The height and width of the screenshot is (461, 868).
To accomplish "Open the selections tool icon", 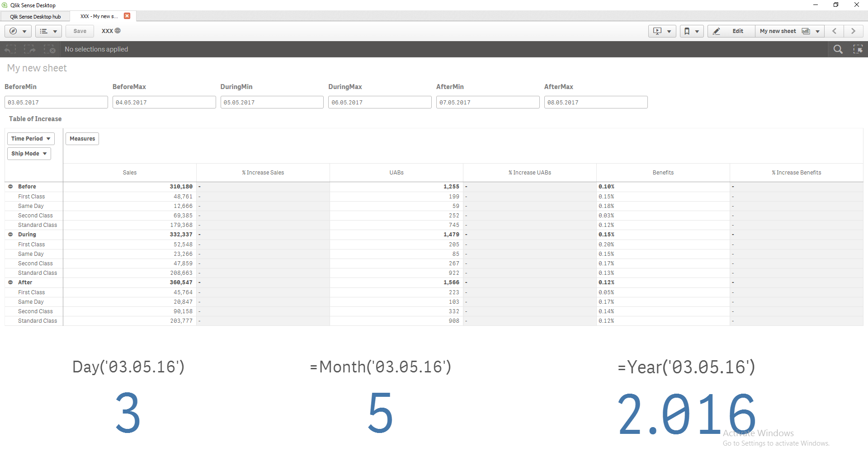I will [x=858, y=49].
